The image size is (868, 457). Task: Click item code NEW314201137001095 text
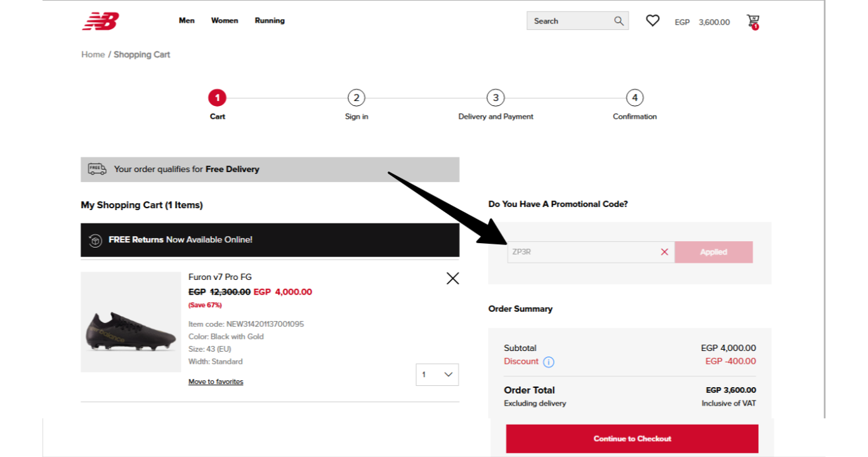[x=246, y=324]
